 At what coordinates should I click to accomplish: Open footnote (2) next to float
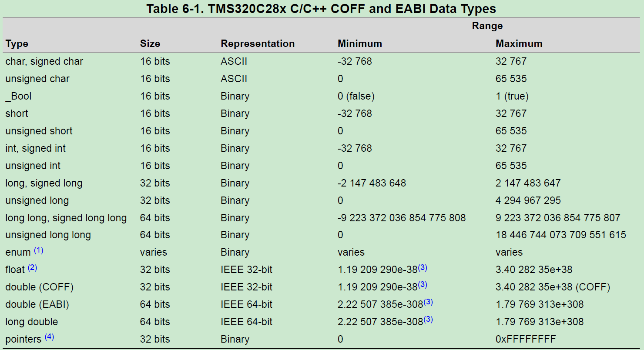pos(33,268)
